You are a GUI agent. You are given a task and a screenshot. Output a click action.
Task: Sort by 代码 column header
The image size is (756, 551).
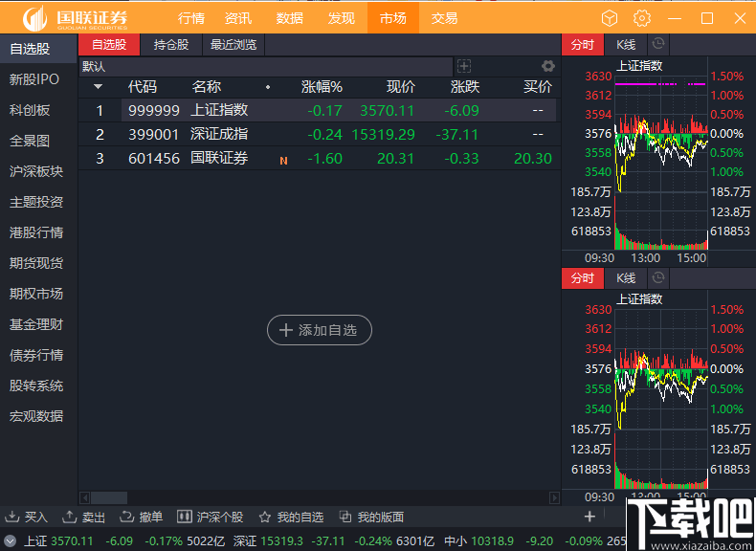pyautogui.click(x=143, y=87)
